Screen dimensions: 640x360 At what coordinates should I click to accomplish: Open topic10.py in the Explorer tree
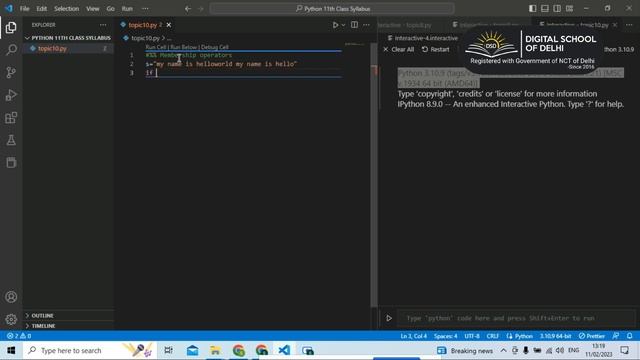click(x=52, y=49)
